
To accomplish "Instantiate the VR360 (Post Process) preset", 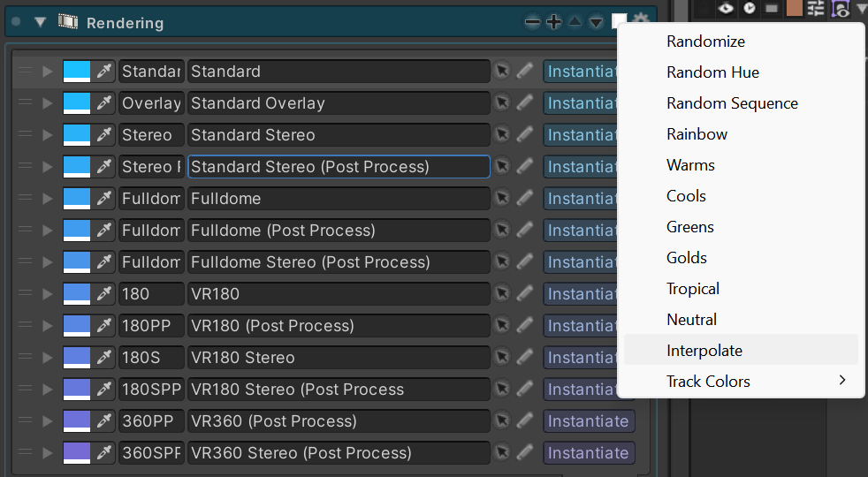I will click(589, 421).
